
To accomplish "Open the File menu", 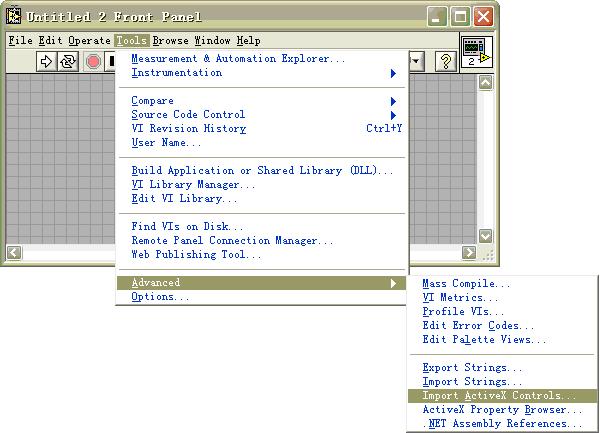I will 20,41.
